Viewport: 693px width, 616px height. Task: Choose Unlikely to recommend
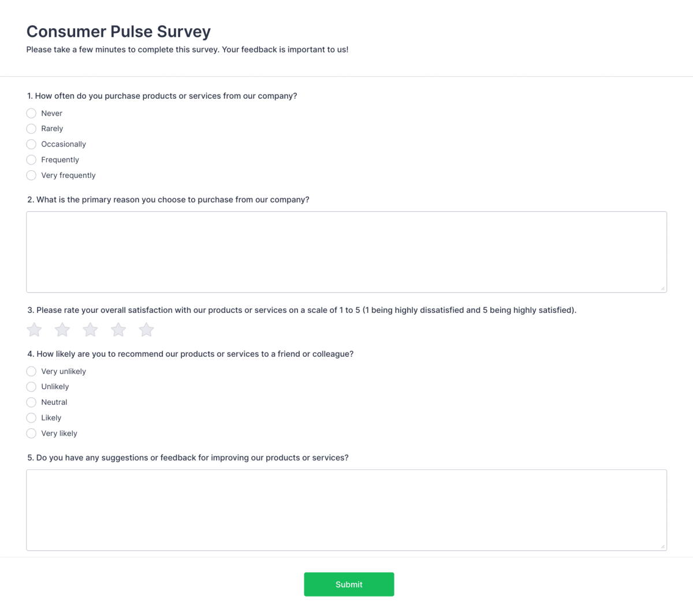click(x=31, y=387)
